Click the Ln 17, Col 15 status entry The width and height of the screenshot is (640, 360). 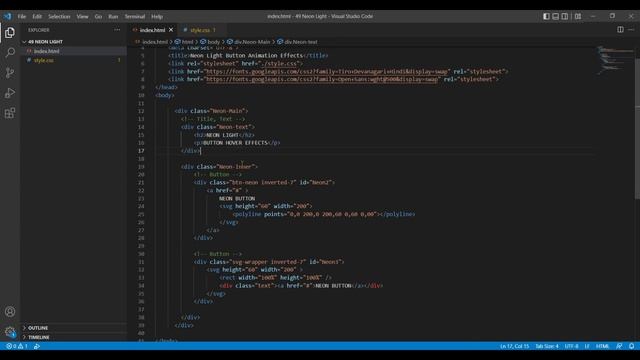tap(514, 346)
